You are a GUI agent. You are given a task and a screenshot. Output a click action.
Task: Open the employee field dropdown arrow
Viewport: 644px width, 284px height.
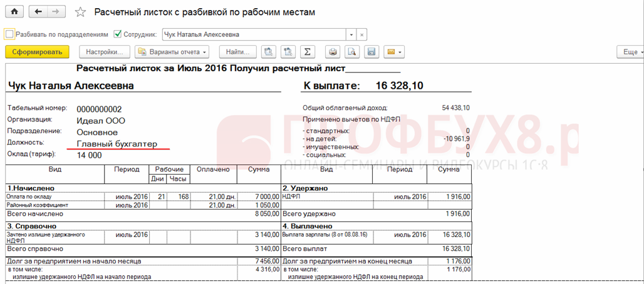pos(351,34)
